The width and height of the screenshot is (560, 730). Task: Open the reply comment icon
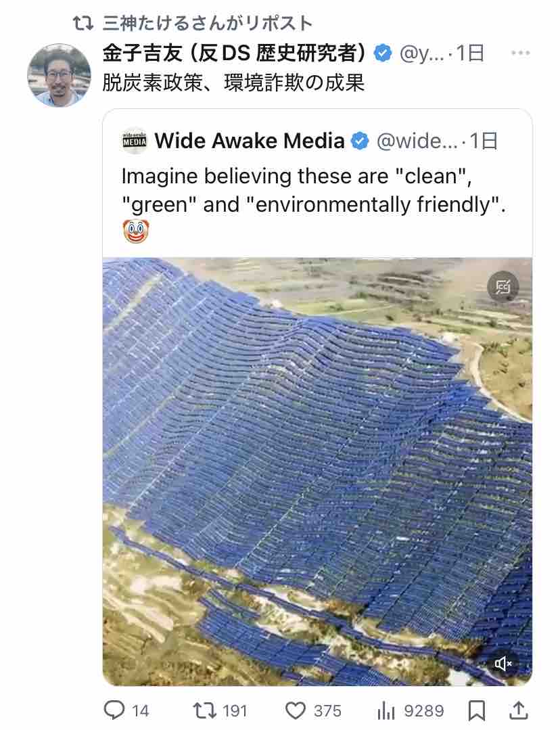coord(114,710)
